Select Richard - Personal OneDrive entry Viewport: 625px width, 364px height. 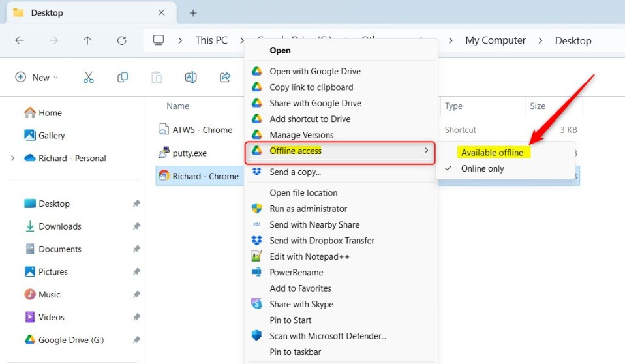click(x=65, y=159)
